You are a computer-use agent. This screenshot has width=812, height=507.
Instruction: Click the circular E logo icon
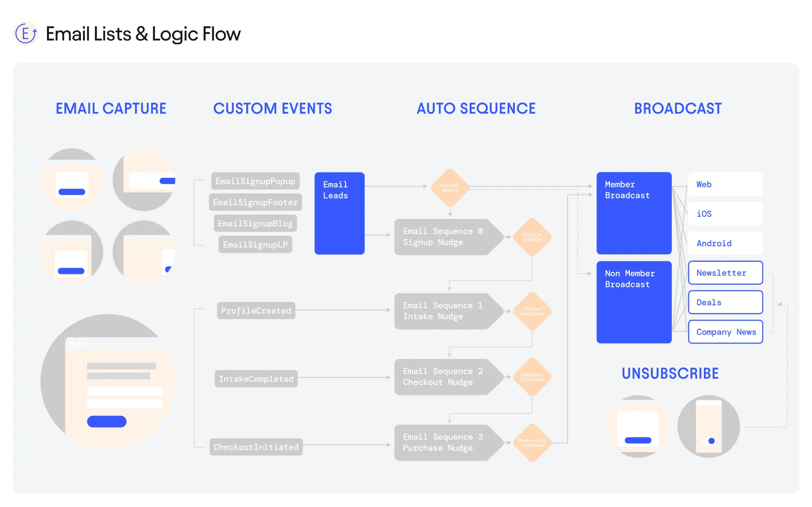click(25, 34)
